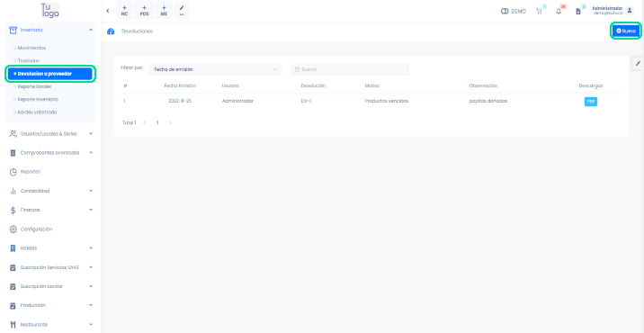Click the papitas dañadas observation cell
This screenshot has height=333, width=644.
pos(487,101)
